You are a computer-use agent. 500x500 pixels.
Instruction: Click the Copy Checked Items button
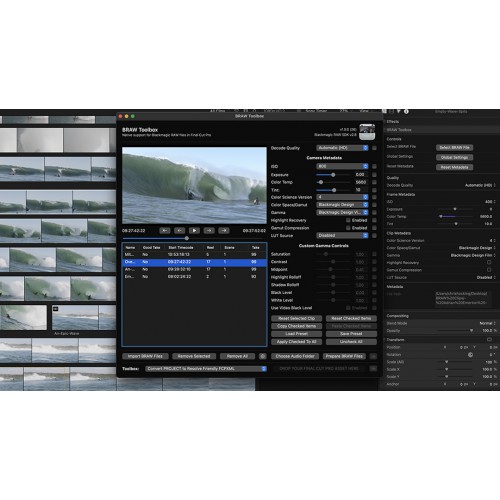296,326
